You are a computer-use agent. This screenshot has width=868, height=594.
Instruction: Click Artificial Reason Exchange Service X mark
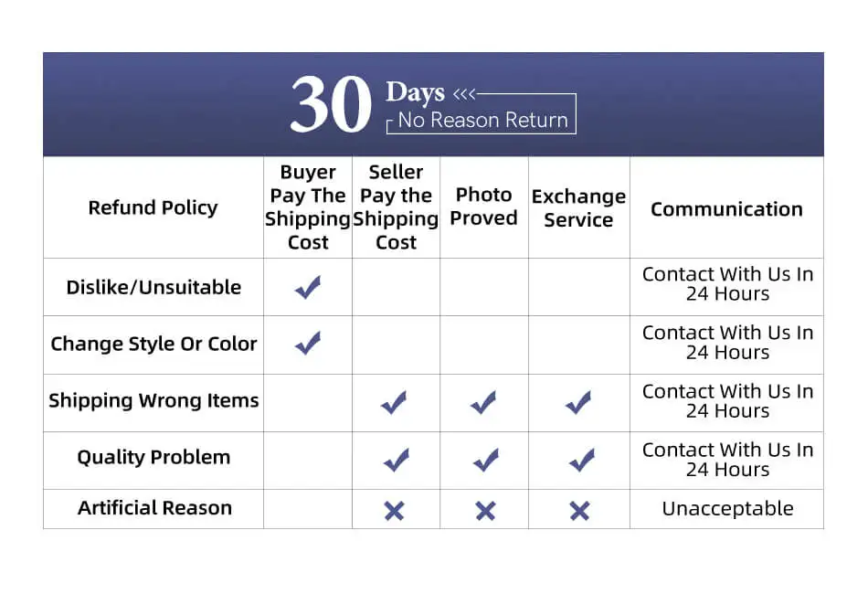pyautogui.click(x=579, y=511)
